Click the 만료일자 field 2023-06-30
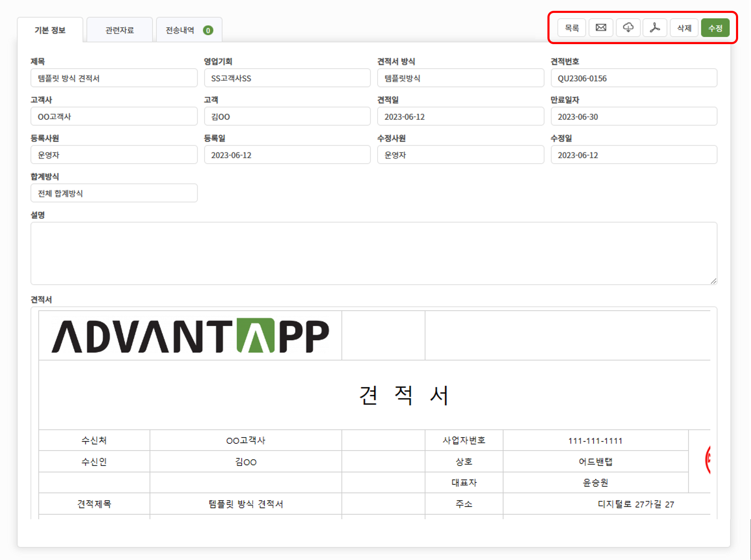 tap(634, 116)
